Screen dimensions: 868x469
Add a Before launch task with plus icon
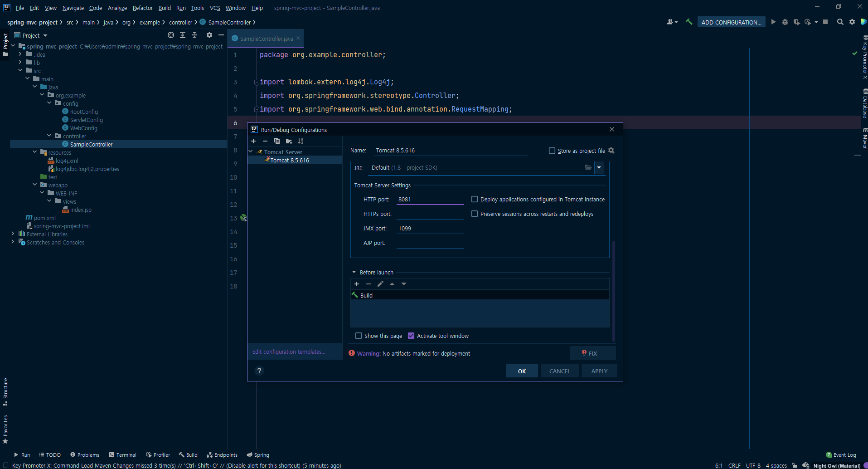point(357,284)
